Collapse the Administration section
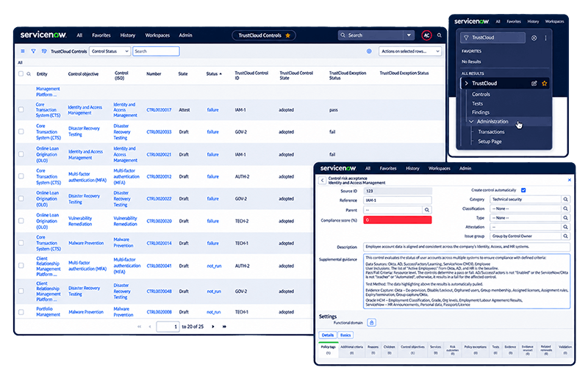Screen dimensions: 588x392 [471, 122]
